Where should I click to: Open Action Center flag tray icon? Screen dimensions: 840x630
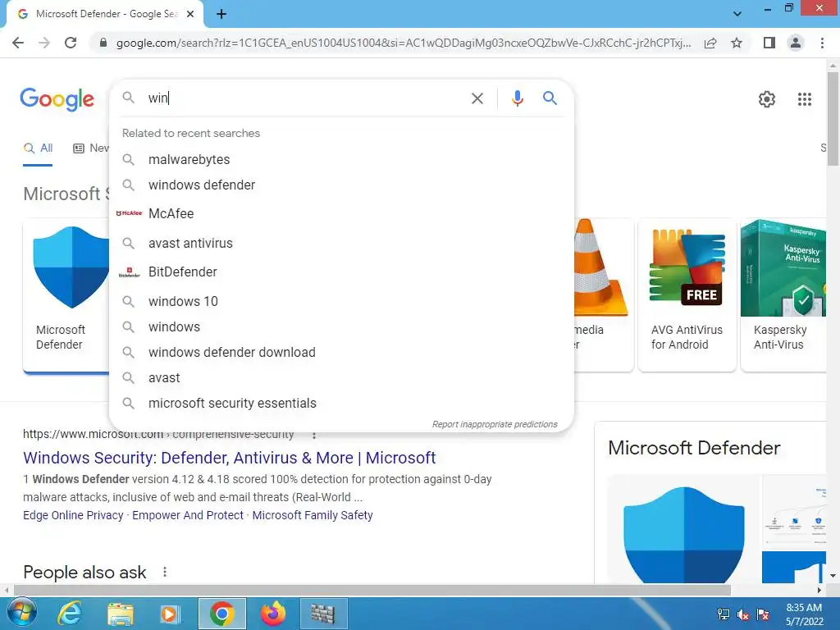pyautogui.click(x=764, y=614)
